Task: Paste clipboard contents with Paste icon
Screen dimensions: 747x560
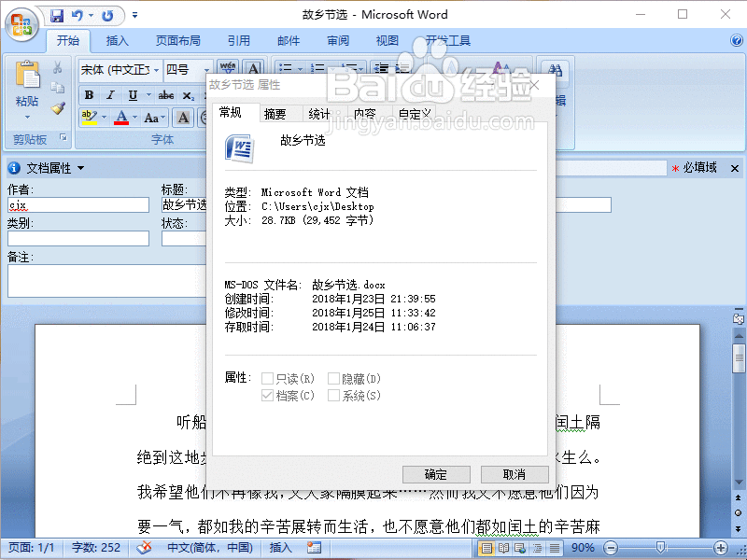Action: click(x=27, y=75)
